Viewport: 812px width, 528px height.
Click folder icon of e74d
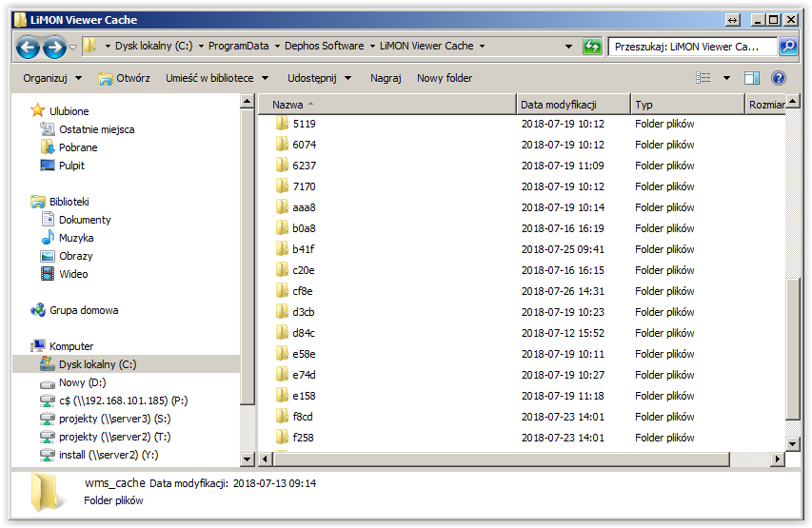point(282,375)
